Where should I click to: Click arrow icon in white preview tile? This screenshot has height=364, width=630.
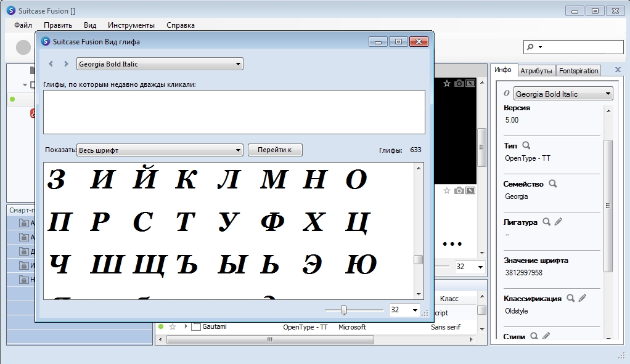pyautogui.click(x=470, y=191)
